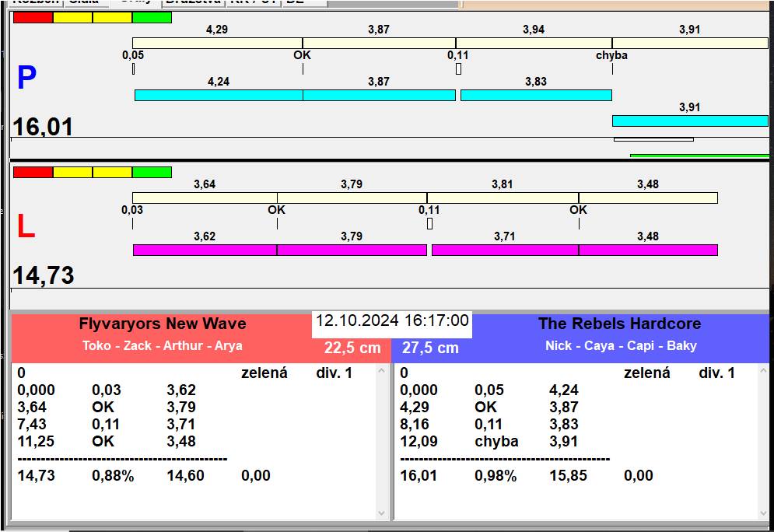The image size is (774, 532).
Task: Select the 3,64 cream segment in L lane
Action: pyautogui.click(x=205, y=198)
